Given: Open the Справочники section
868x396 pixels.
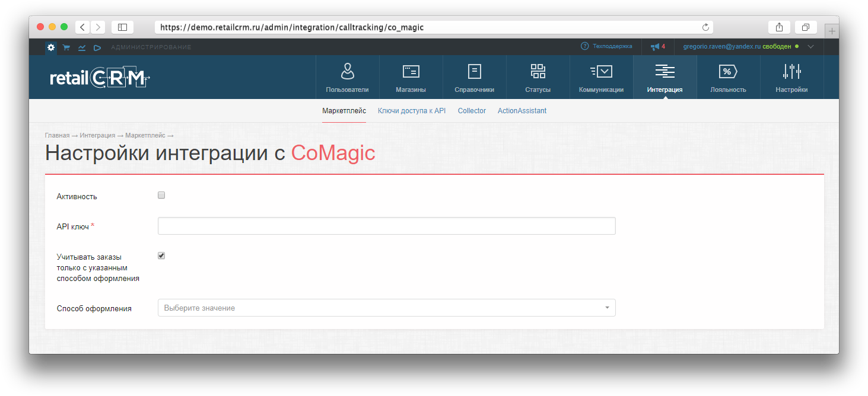Looking at the screenshot, I should point(475,77).
